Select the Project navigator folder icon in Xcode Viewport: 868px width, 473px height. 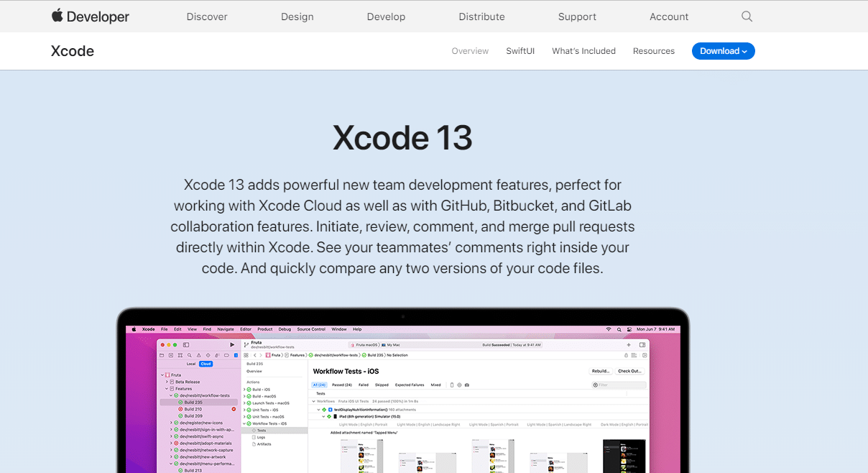point(162,355)
